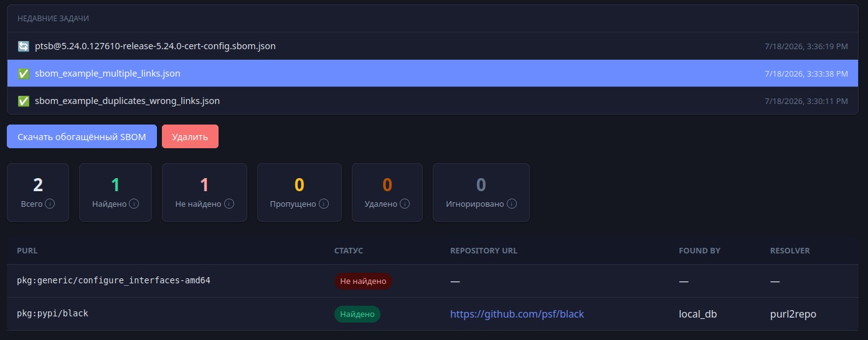This screenshot has height=340, width=868.
Task: Select the sbom_example_multiple_links.json task
Action: tap(433, 73)
